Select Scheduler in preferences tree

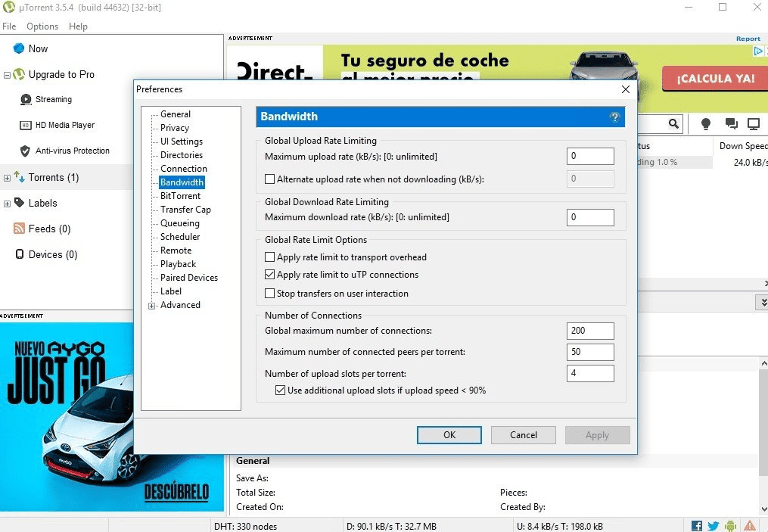tap(180, 237)
